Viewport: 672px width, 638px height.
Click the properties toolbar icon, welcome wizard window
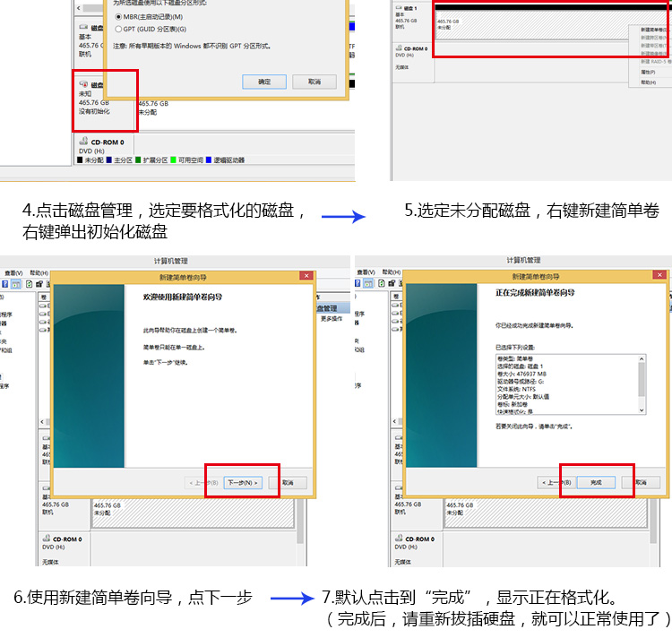pos(39,284)
